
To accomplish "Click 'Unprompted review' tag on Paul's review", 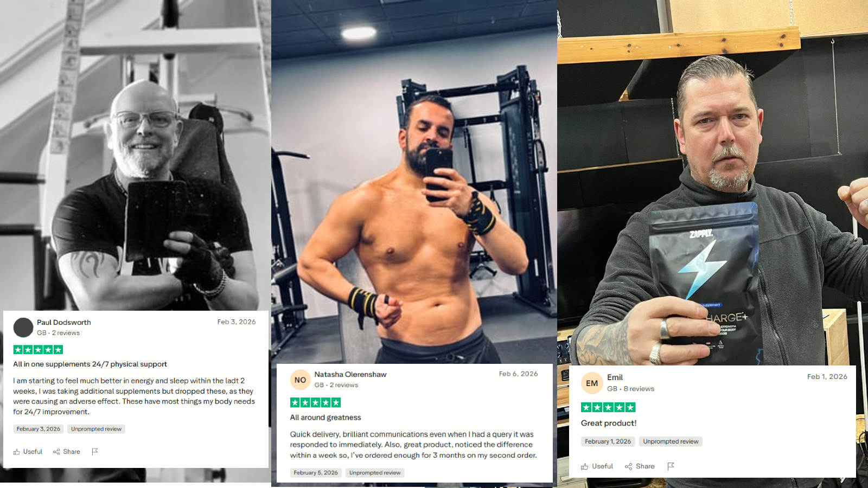I will point(96,429).
